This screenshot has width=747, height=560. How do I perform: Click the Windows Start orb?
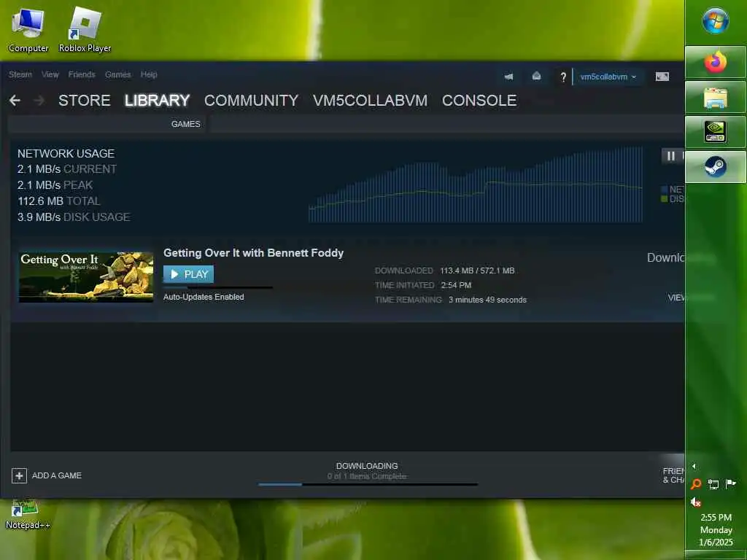click(x=715, y=20)
